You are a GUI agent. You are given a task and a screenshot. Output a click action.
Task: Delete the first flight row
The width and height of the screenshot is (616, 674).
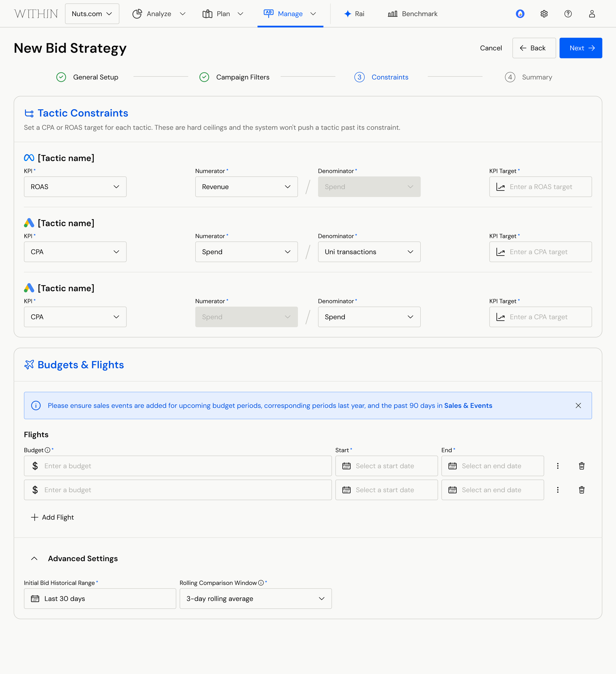(x=582, y=466)
